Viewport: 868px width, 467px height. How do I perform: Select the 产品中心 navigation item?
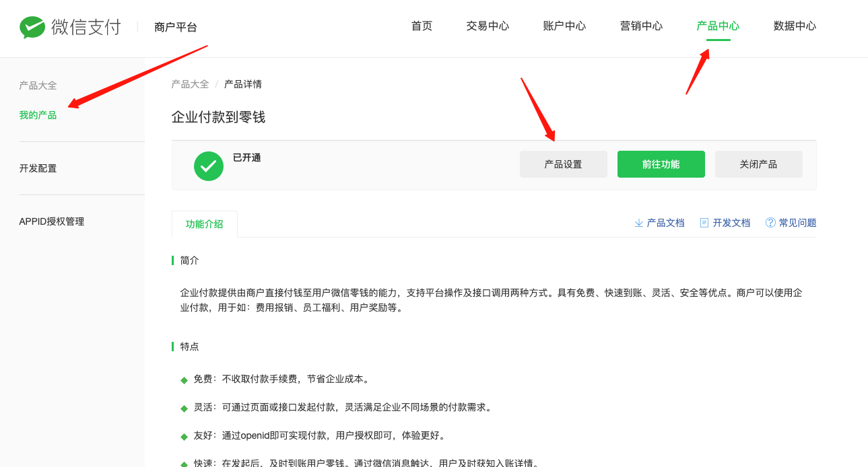coord(718,26)
